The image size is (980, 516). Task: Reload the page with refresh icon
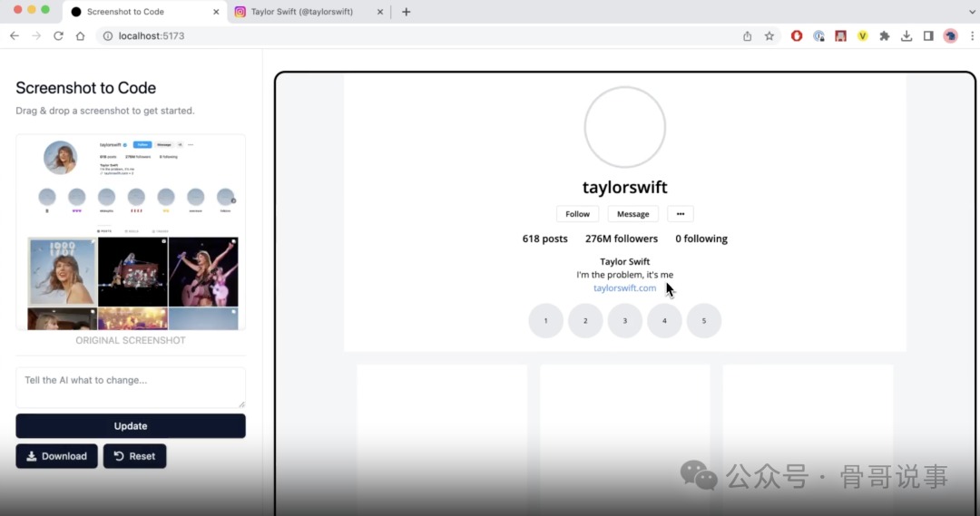pos(58,36)
